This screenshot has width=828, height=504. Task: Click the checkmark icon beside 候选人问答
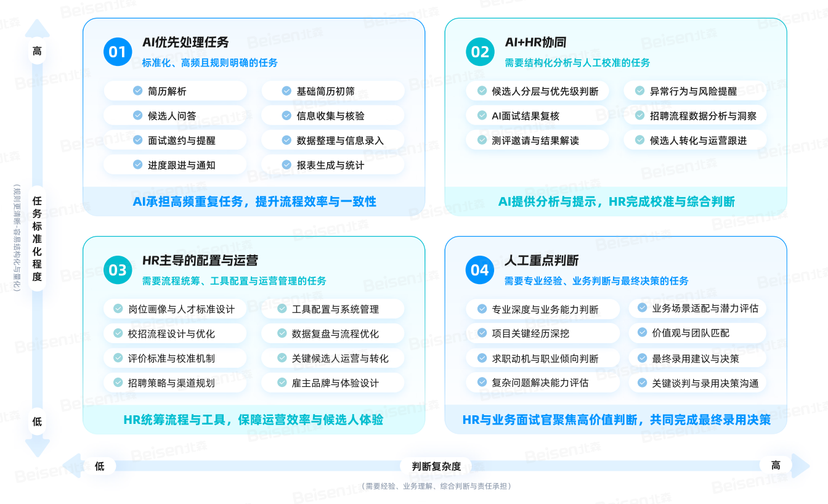(x=137, y=115)
